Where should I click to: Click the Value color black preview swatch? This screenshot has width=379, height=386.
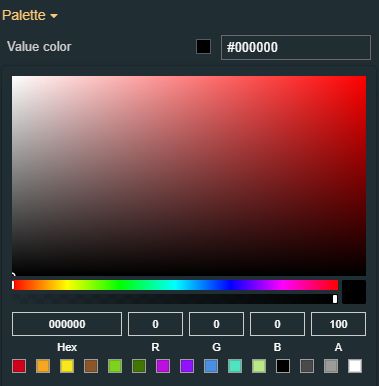pos(203,47)
